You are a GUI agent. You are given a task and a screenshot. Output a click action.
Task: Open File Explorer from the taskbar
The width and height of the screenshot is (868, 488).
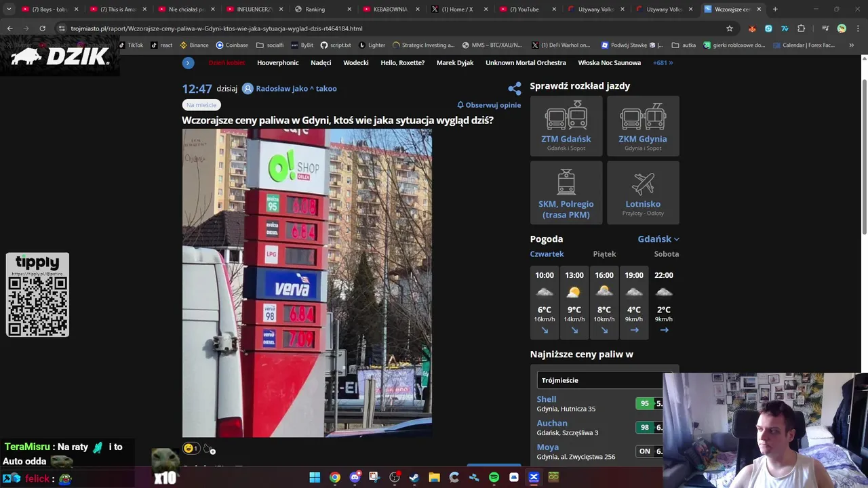(x=434, y=477)
